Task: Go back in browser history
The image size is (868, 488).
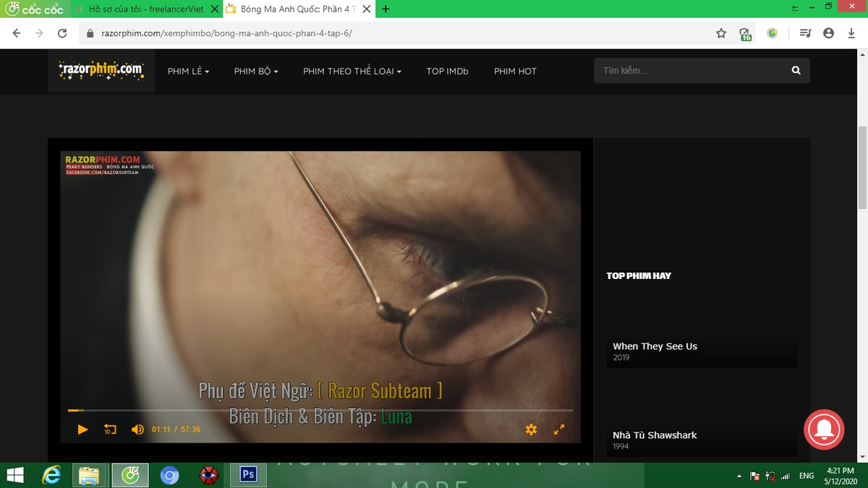Action: click(x=17, y=33)
